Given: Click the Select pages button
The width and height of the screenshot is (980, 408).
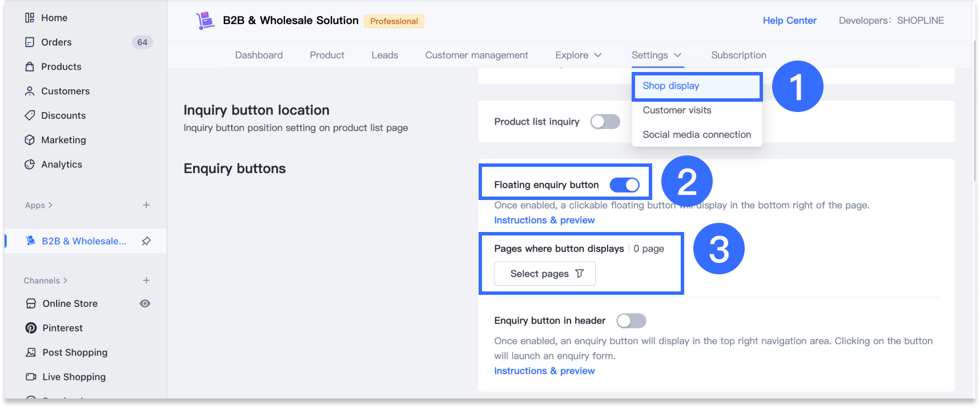Looking at the screenshot, I should [x=545, y=274].
